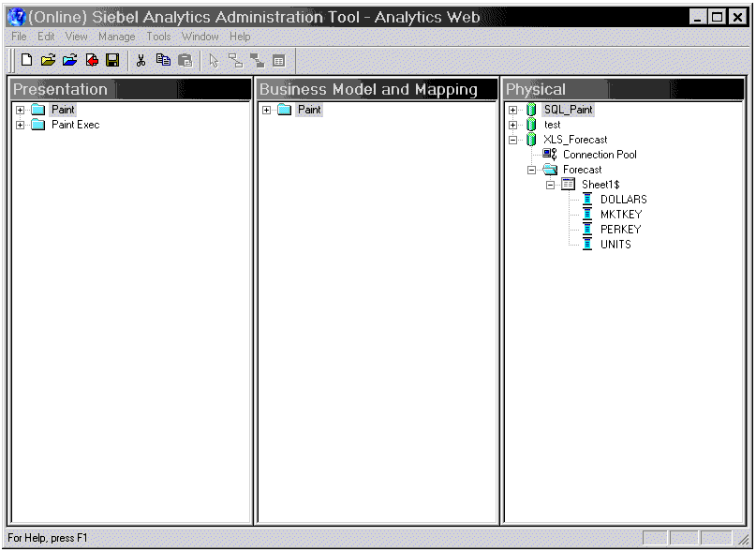Click the Presentation pane header
This screenshot has height=552, width=756.
[130, 89]
